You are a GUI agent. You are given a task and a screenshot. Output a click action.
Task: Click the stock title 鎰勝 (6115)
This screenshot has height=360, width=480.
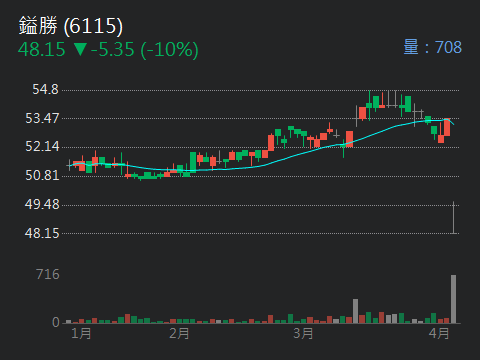pyautogui.click(x=71, y=26)
